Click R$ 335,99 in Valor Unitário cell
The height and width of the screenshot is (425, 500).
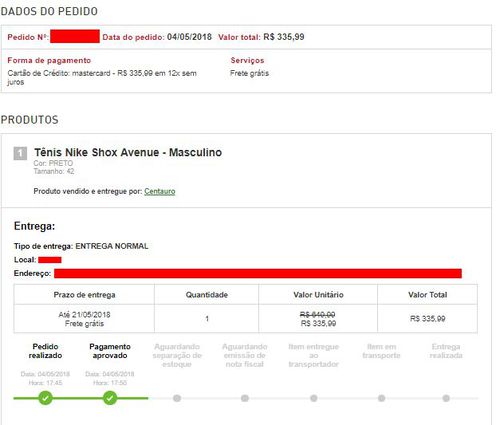pos(318,323)
